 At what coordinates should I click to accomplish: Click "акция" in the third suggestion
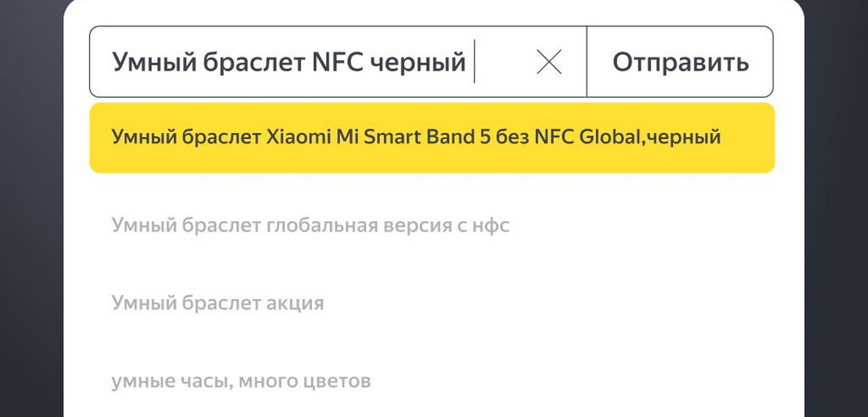(295, 303)
